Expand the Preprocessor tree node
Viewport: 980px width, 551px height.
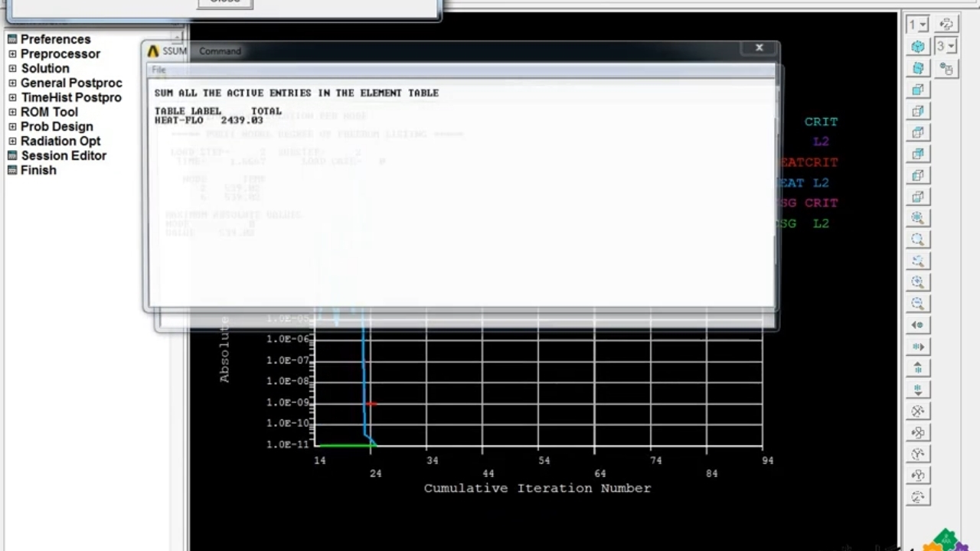[12, 54]
